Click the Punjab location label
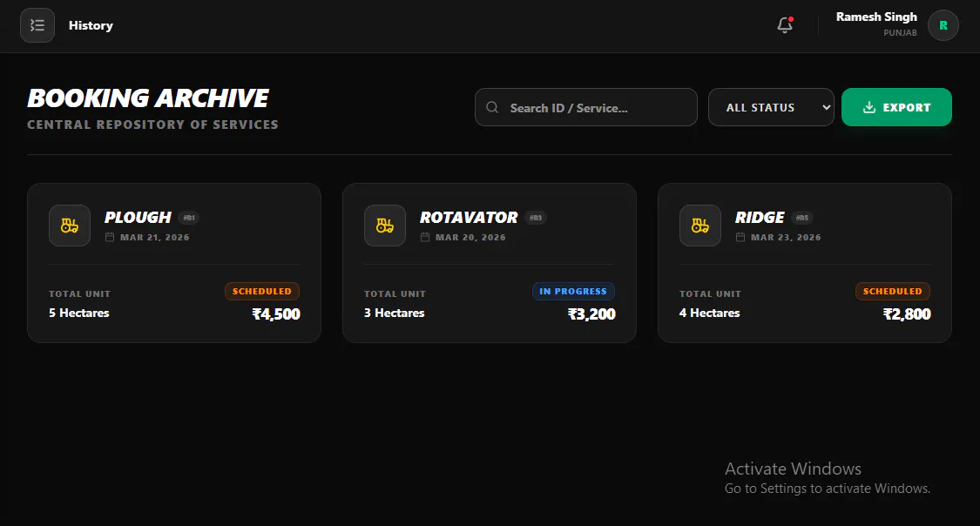Screen dimensions: 980x526 900,33
